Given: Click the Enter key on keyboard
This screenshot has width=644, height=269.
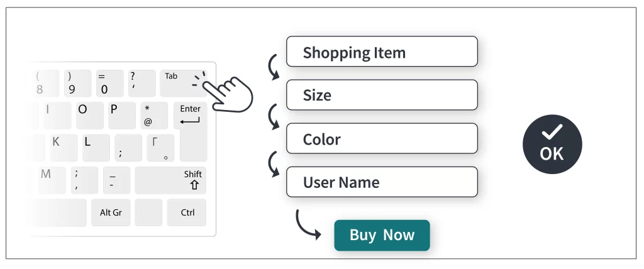Looking at the screenshot, I should pyautogui.click(x=190, y=116).
